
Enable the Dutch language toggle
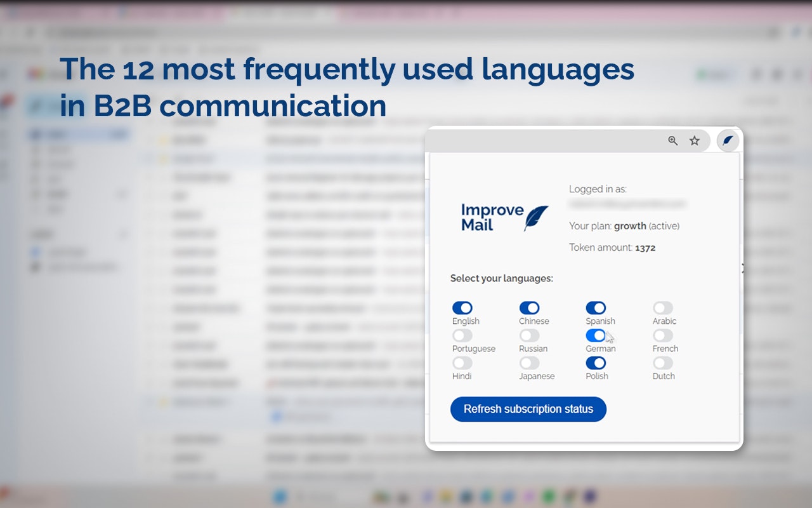coord(663,363)
